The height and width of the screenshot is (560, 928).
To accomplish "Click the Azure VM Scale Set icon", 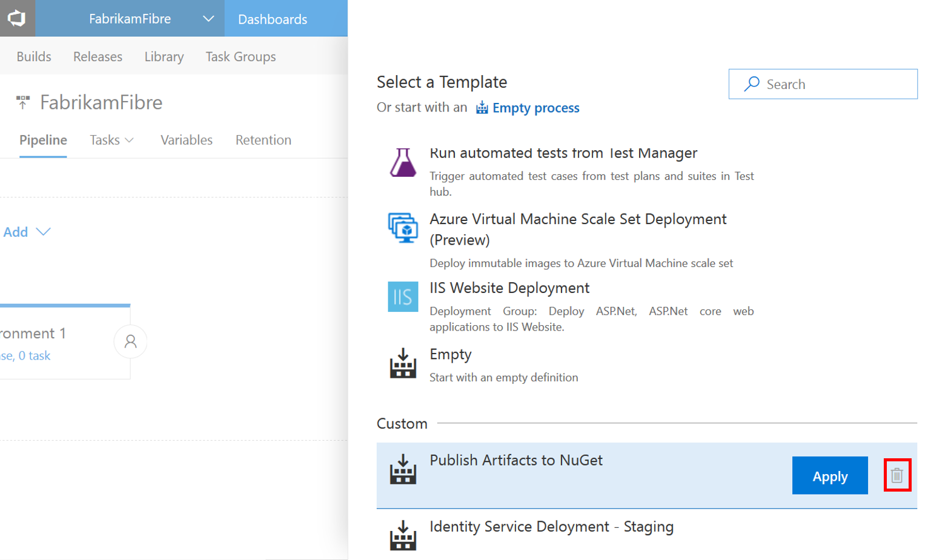I will coord(403,228).
